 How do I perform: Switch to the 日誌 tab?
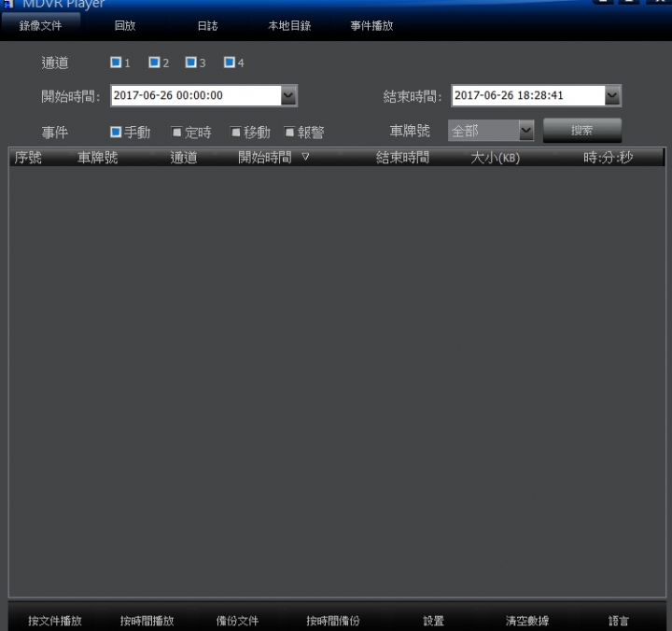(x=208, y=26)
